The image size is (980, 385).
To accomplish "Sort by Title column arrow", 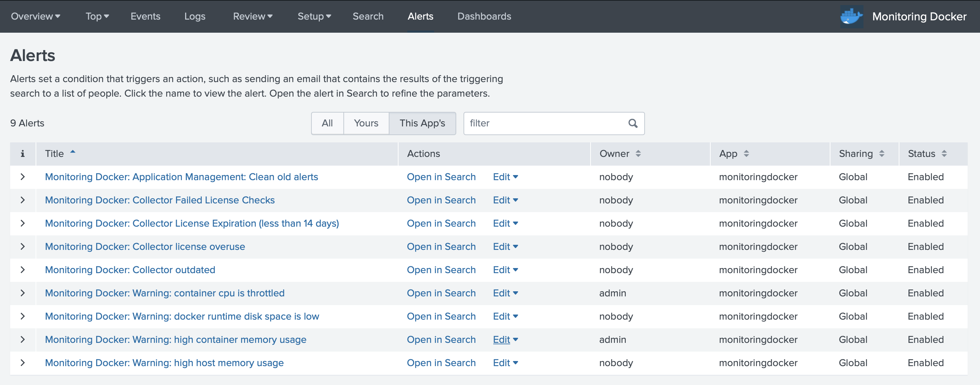I will (x=73, y=152).
